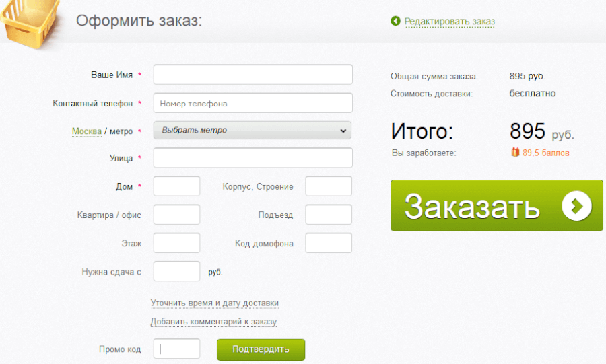Focus the Улица input field

(x=252, y=158)
